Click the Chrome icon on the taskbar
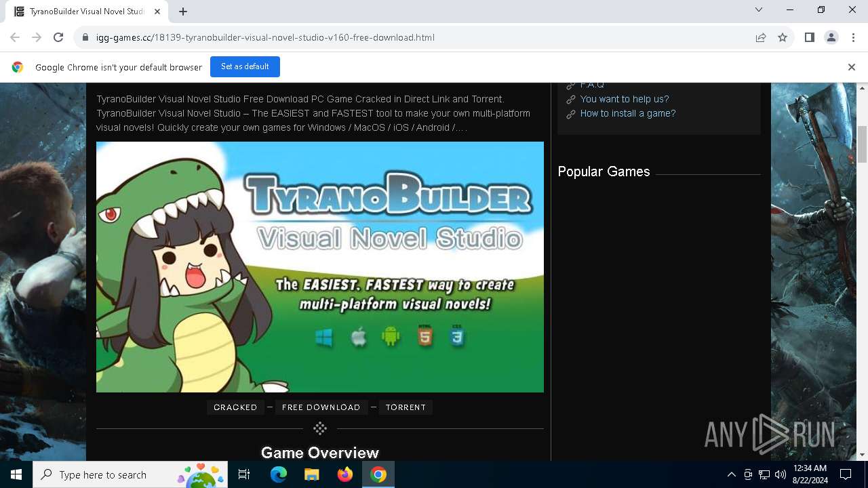This screenshot has width=868, height=488. coord(378,474)
